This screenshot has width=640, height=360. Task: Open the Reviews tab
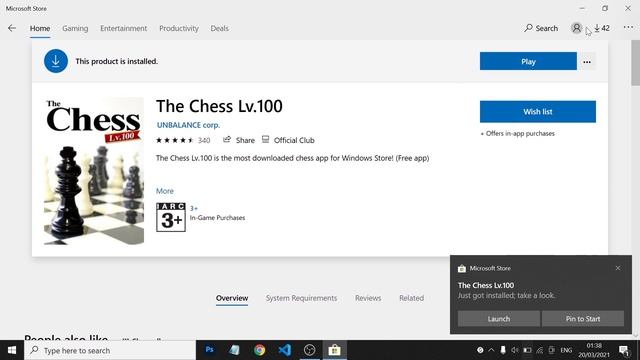pyautogui.click(x=368, y=298)
